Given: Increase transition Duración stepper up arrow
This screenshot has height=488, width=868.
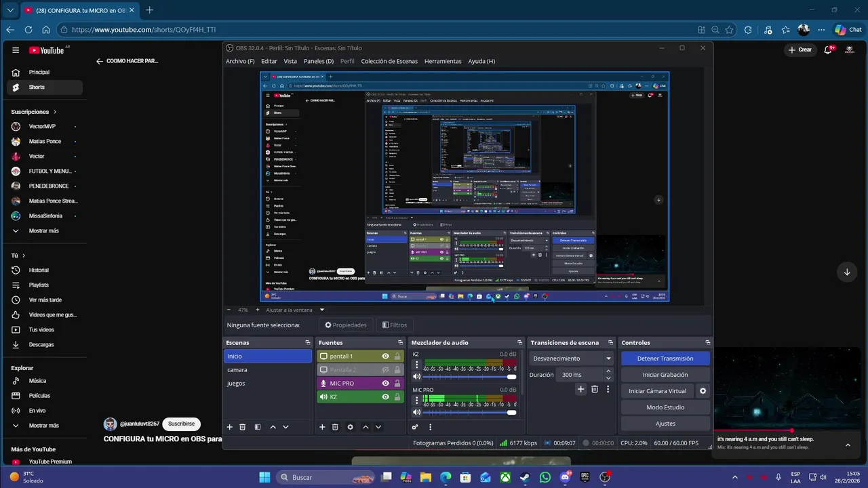Looking at the screenshot, I should pyautogui.click(x=608, y=371).
